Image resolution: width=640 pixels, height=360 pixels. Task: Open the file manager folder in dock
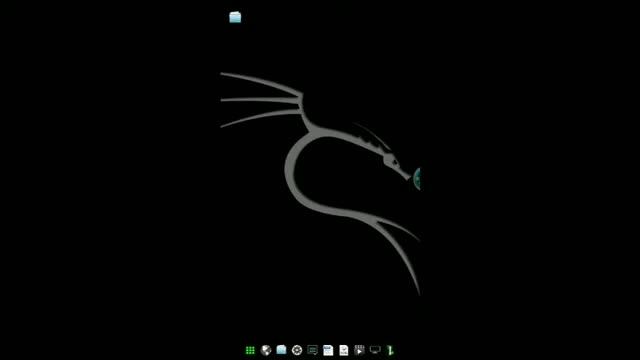click(x=281, y=350)
